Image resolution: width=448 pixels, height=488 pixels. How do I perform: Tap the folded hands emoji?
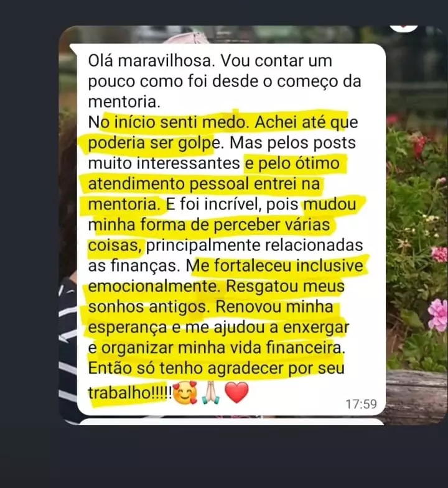click(x=211, y=393)
